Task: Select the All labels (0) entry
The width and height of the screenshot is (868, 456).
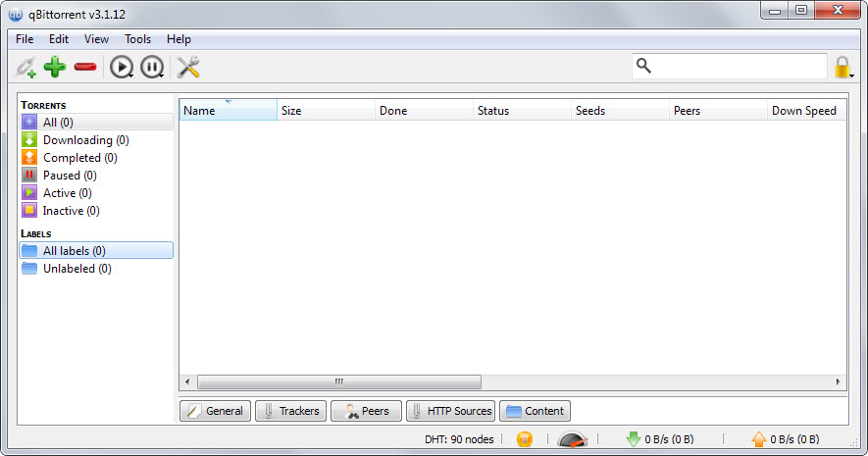Action: point(96,251)
